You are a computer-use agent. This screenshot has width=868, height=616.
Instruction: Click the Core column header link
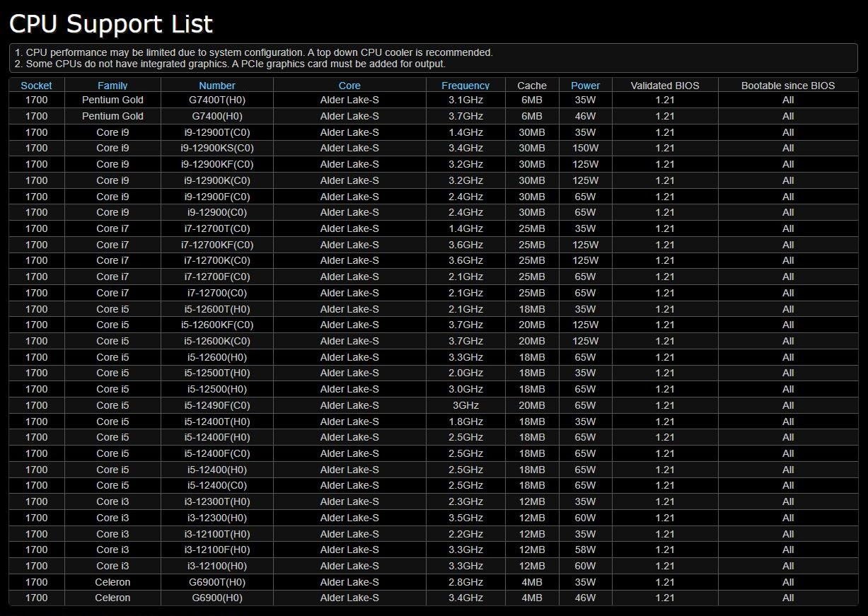click(x=349, y=86)
